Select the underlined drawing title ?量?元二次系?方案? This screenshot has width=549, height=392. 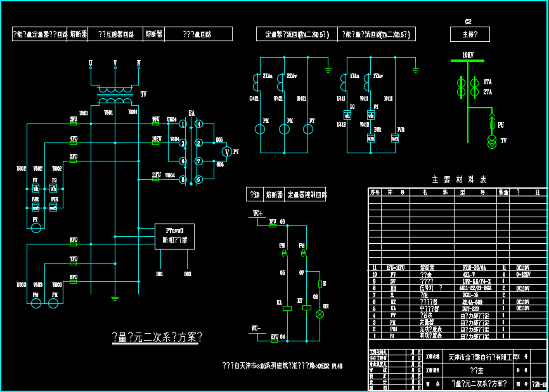157,337
